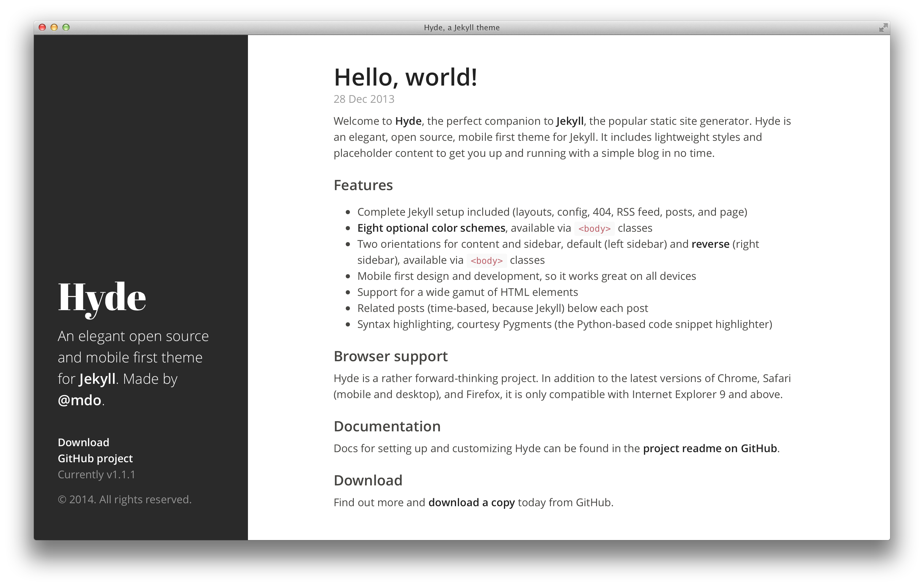Open the Hyde sidebar title link

click(x=102, y=298)
